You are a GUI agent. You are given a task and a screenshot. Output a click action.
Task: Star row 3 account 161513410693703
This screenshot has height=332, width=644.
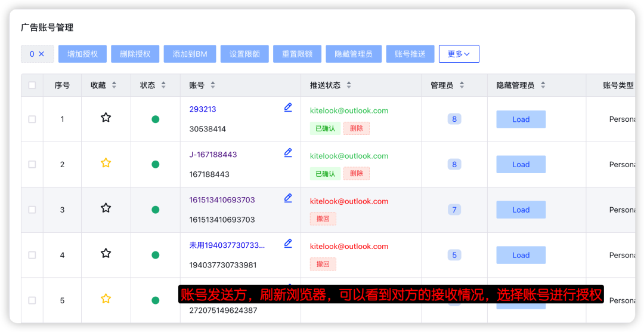point(106,208)
